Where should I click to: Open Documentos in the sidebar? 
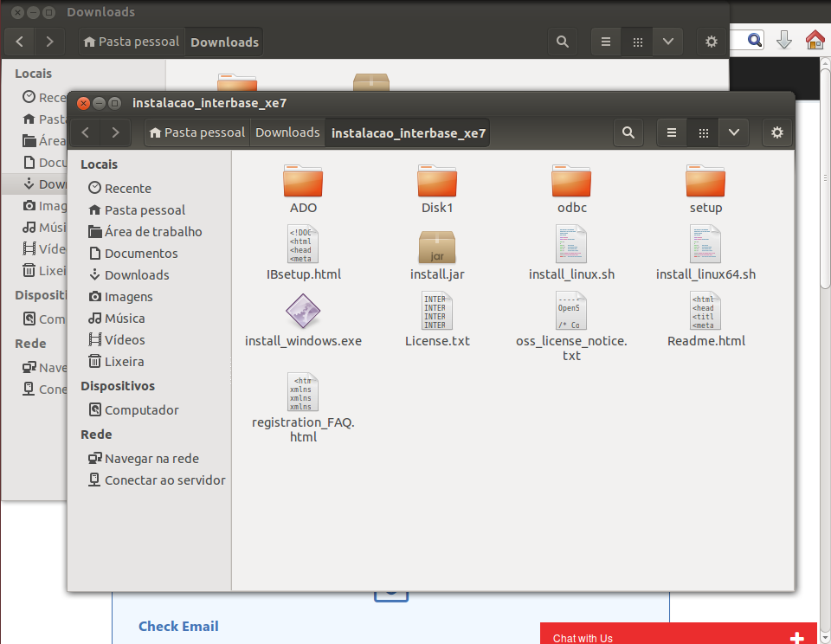pos(141,254)
